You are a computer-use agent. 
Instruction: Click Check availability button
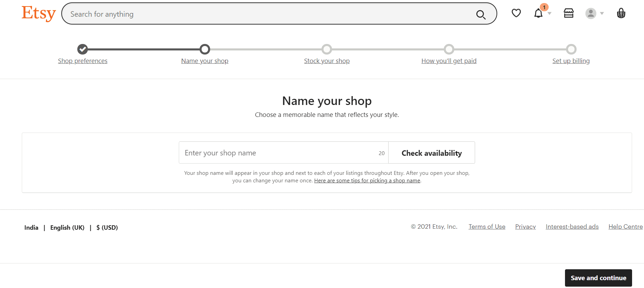(x=431, y=153)
